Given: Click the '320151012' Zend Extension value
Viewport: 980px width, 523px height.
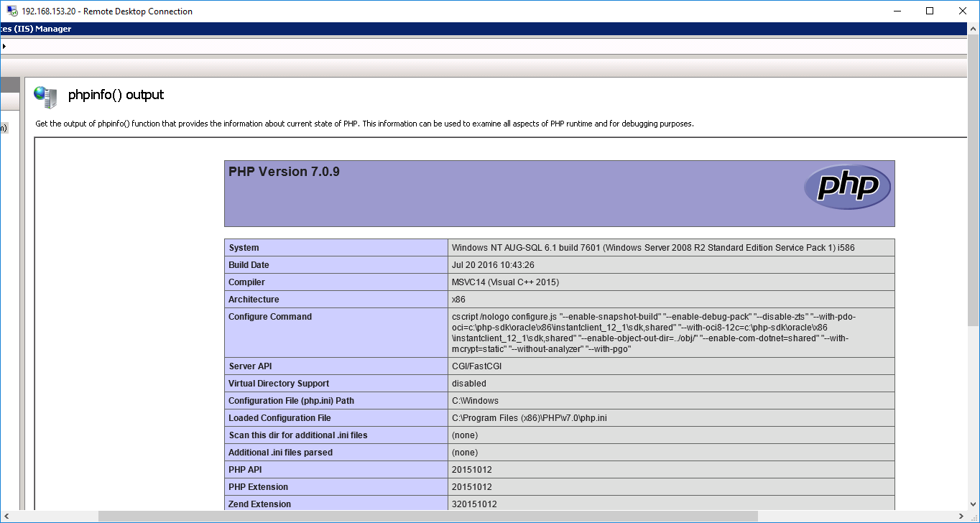Looking at the screenshot, I should click(474, 504).
